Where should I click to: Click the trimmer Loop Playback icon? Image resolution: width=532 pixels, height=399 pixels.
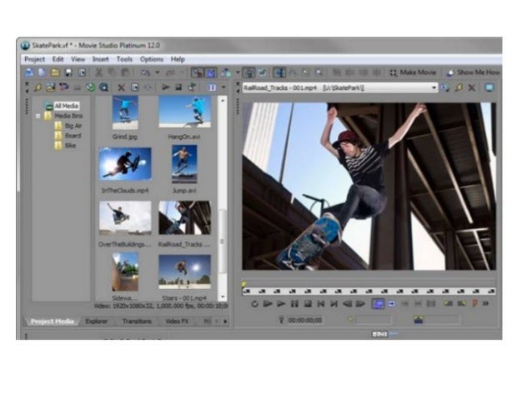click(254, 304)
